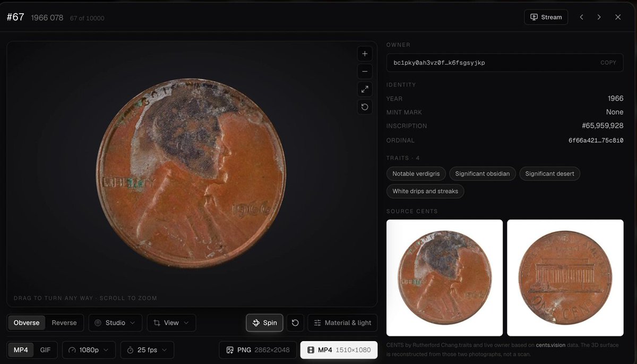Select GIF as export format
This screenshot has width=637, height=364.
tap(46, 350)
